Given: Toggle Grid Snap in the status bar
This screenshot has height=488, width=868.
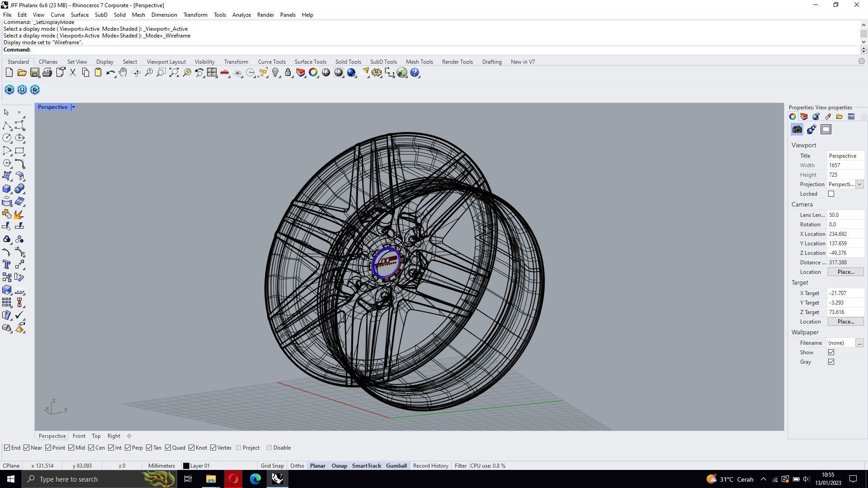Looking at the screenshot, I should (x=272, y=466).
